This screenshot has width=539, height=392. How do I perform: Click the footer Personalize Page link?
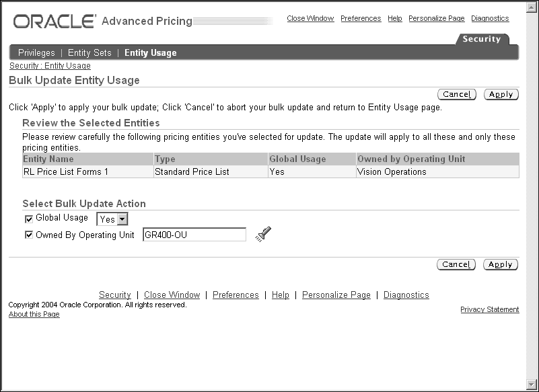click(336, 295)
